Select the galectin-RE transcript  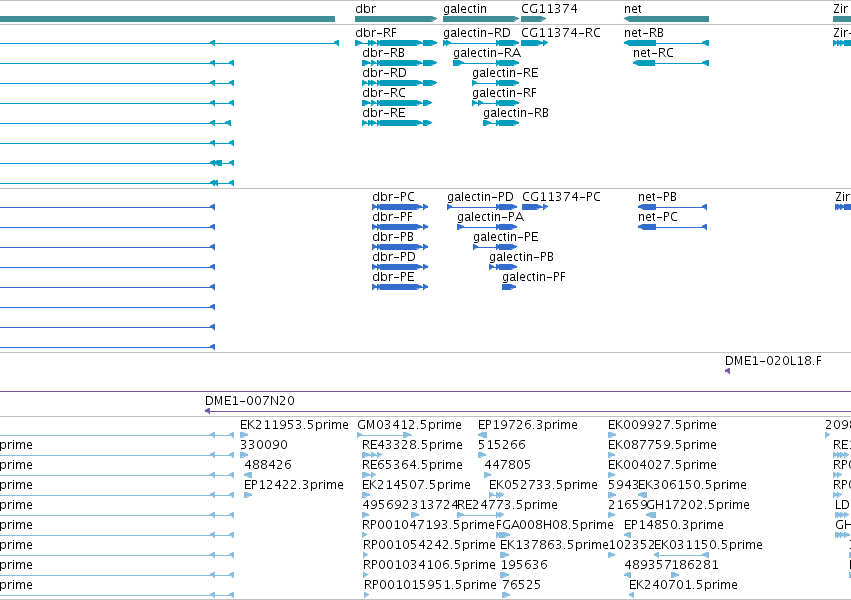coord(496,83)
